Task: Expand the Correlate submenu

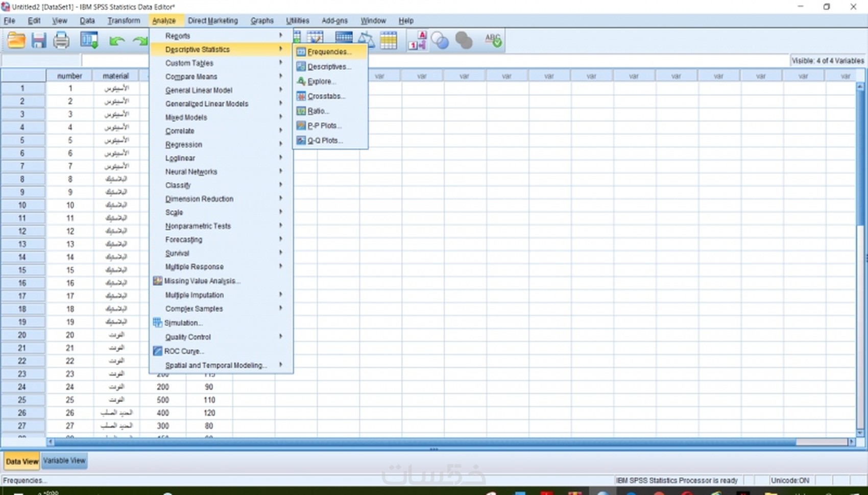Action: (x=221, y=131)
